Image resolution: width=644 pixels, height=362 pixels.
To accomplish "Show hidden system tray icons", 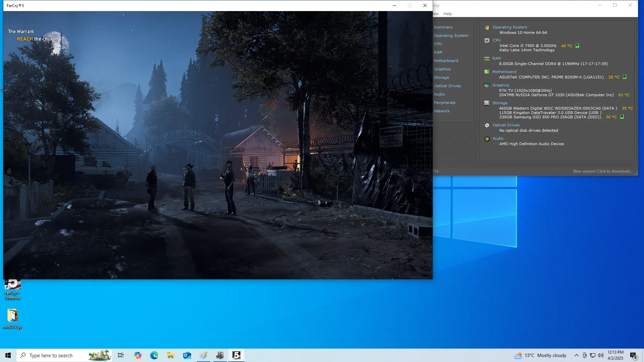I will coord(577,355).
